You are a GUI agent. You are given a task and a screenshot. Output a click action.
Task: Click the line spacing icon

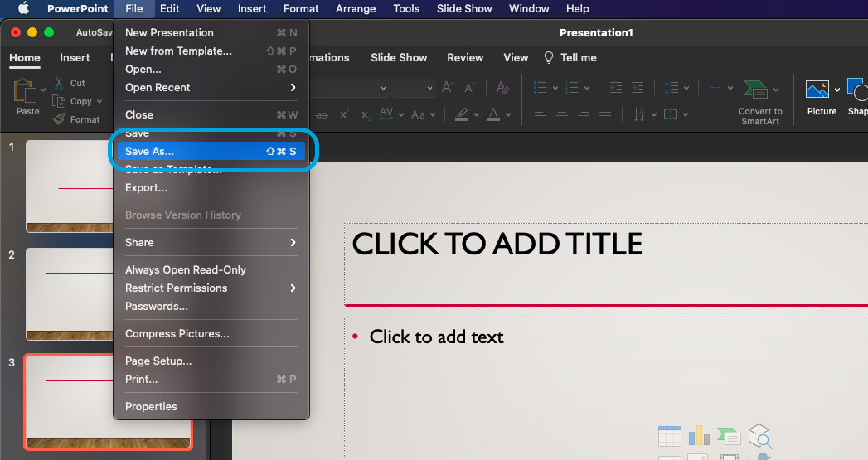[672, 88]
